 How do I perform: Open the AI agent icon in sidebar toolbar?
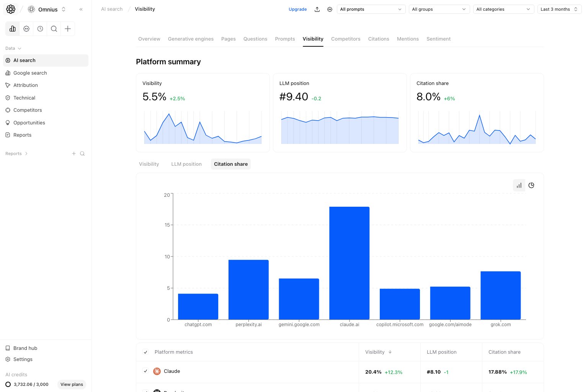point(26,29)
